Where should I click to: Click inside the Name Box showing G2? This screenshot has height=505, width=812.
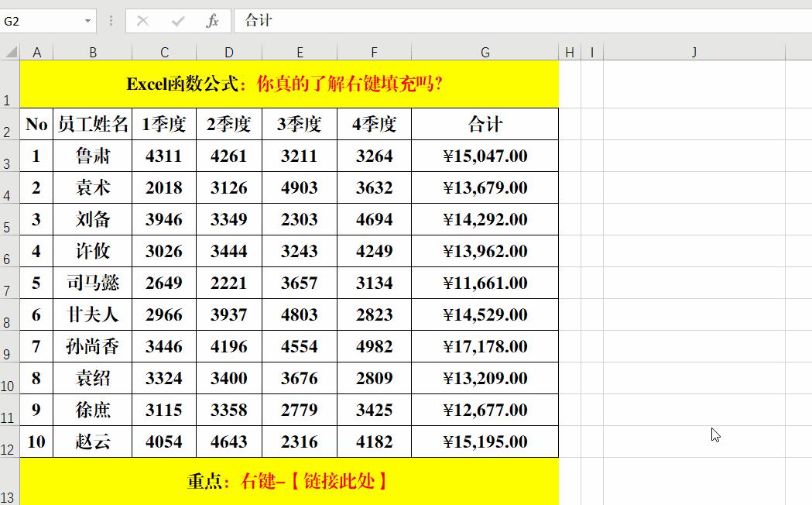(x=39, y=21)
